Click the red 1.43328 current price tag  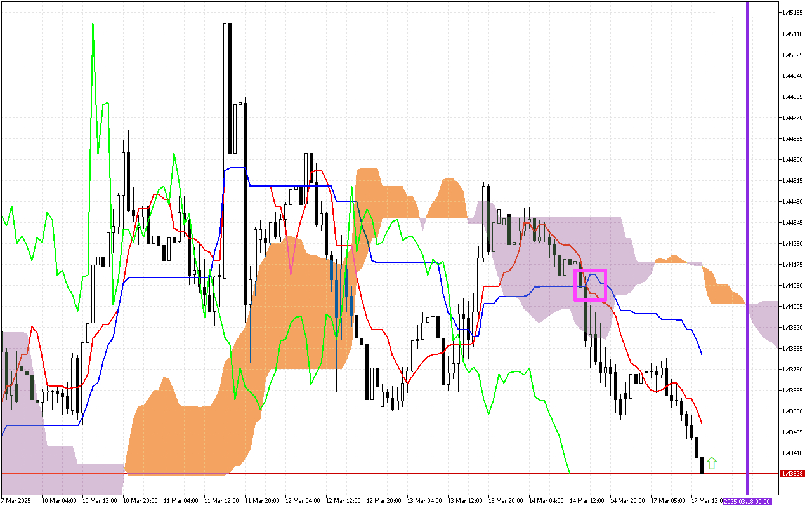[793, 474]
